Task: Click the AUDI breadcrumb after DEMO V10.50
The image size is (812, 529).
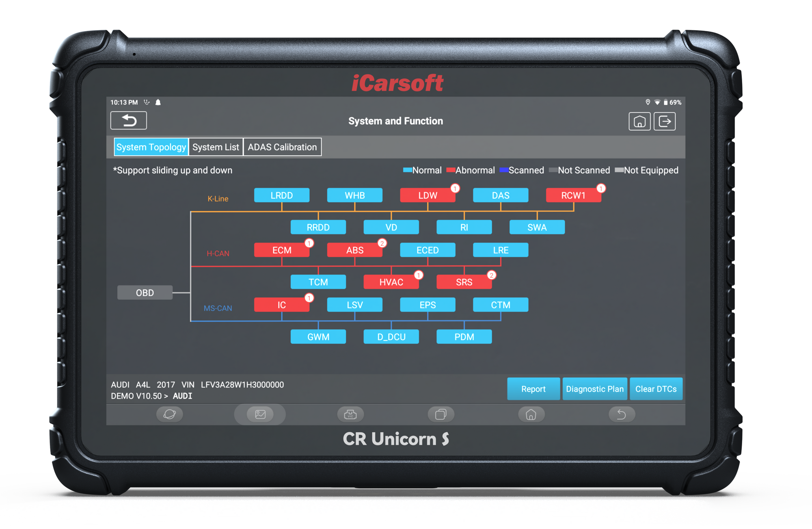Action: [183, 396]
